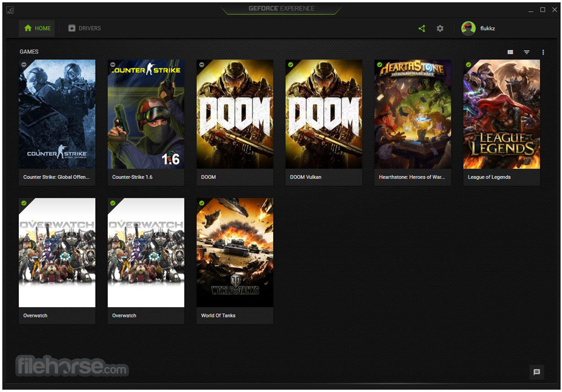Screen dimensions: 562x392
Task: Minimize the GeForce Experience window
Action: coord(531,10)
